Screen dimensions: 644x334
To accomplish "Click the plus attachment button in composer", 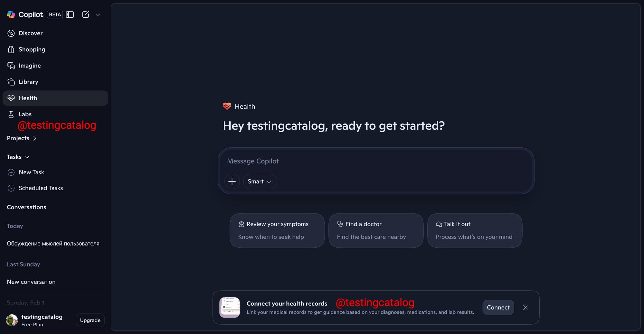I will point(232,182).
